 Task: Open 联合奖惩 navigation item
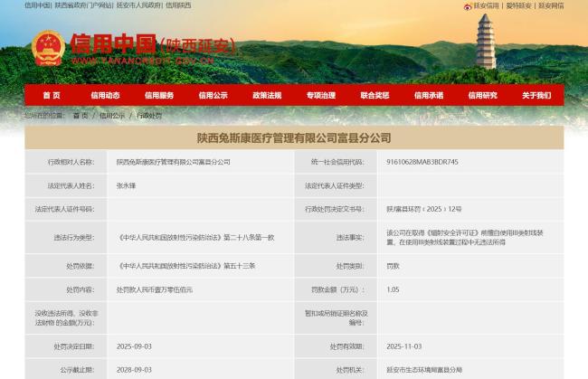click(x=375, y=95)
